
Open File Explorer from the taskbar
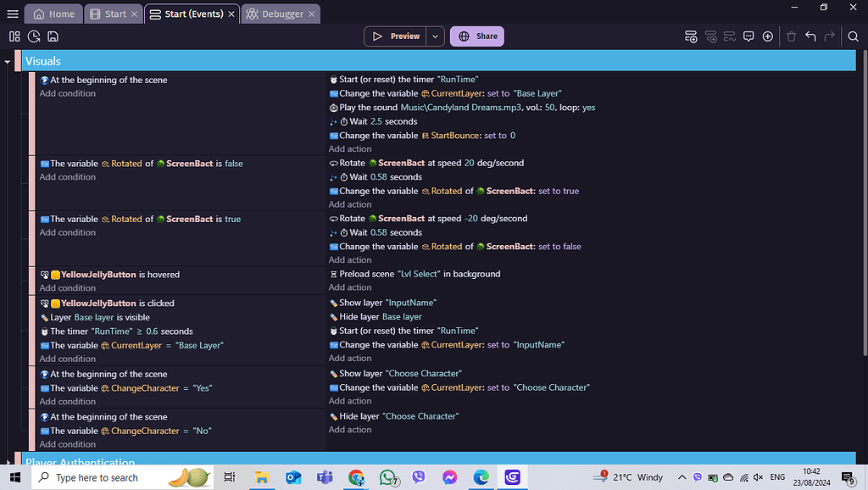click(x=262, y=477)
